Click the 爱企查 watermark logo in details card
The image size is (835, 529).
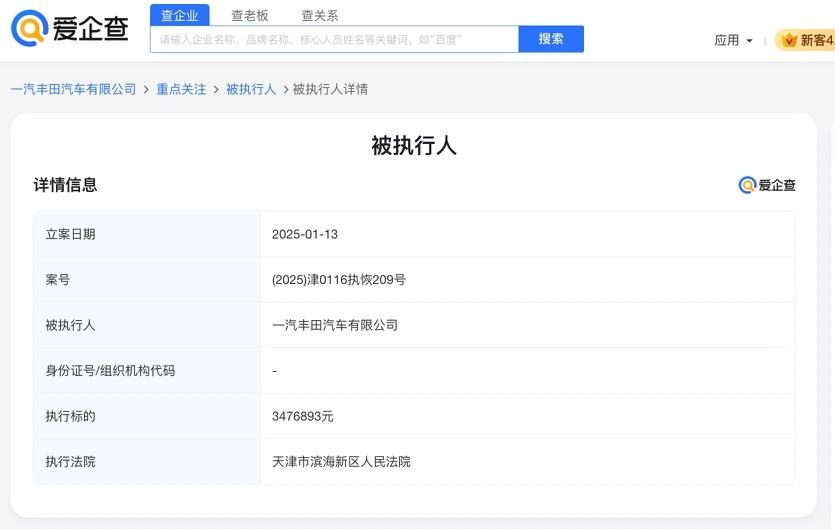coord(767,185)
